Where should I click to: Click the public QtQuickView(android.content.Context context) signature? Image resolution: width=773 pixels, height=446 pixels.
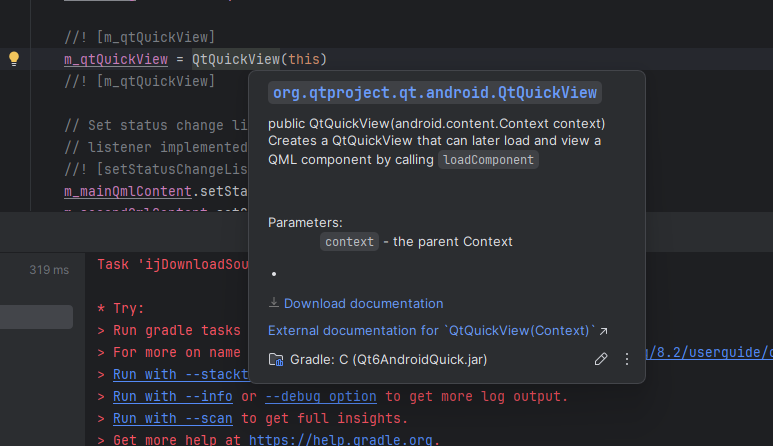(436, 123)
